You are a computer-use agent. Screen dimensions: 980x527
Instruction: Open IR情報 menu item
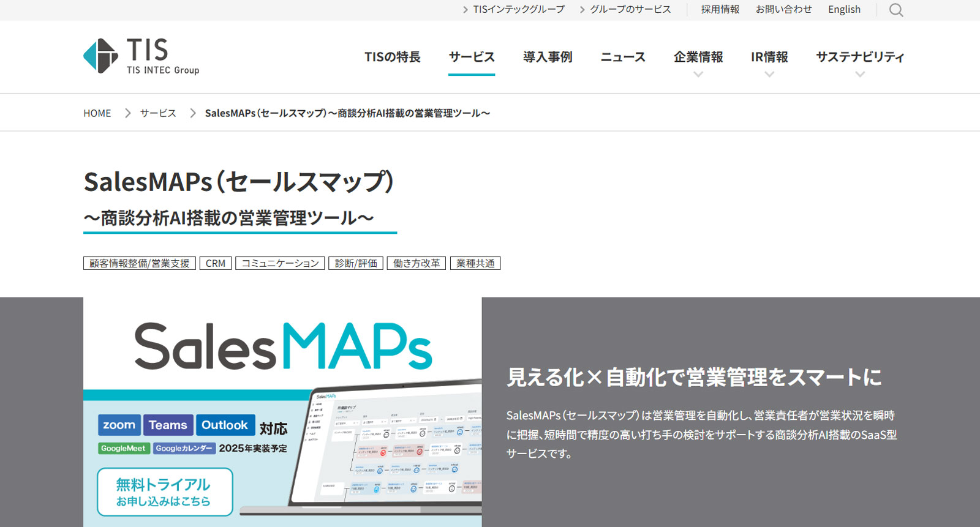coord(769,57)
